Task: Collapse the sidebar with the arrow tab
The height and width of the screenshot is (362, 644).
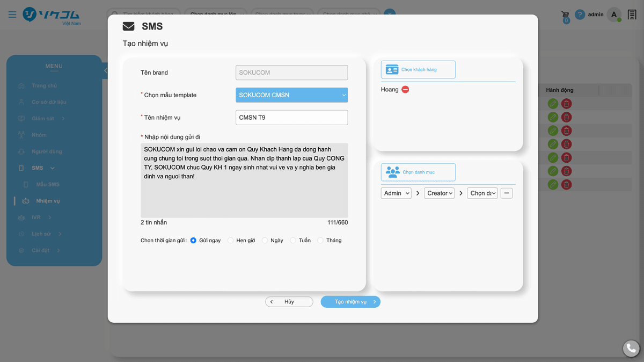Action: 105,70
